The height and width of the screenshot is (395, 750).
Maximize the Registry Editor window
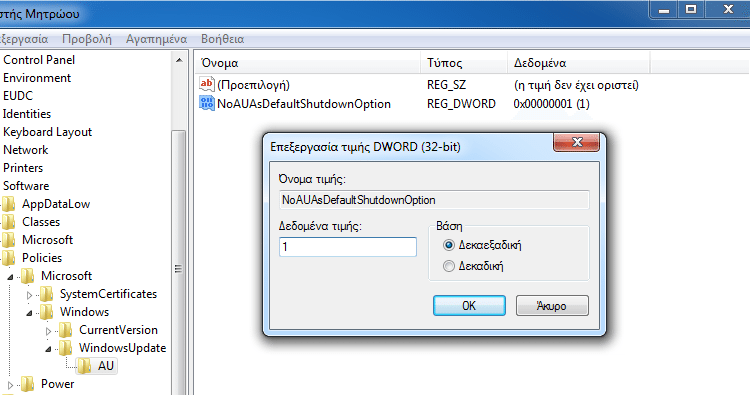point(691,9)
